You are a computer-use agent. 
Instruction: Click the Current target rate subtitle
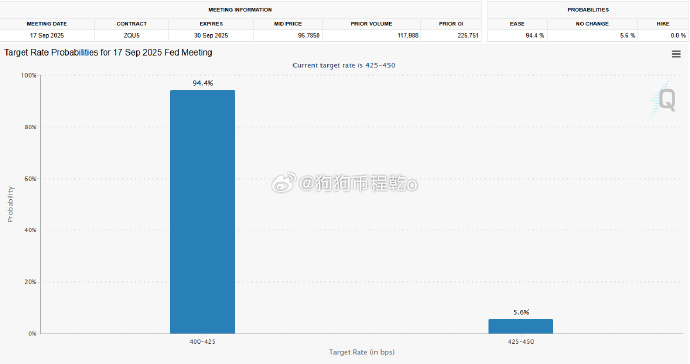pos(344,65)
